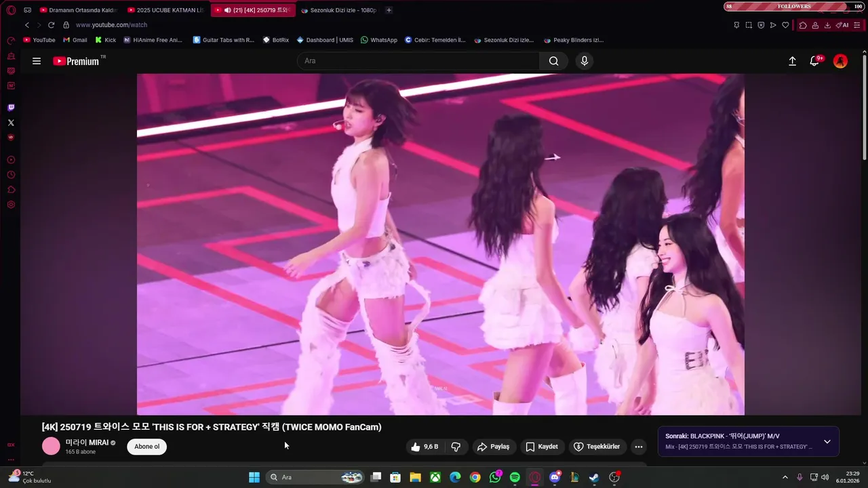Open Spotify from the taskbar

pos(515,477)
